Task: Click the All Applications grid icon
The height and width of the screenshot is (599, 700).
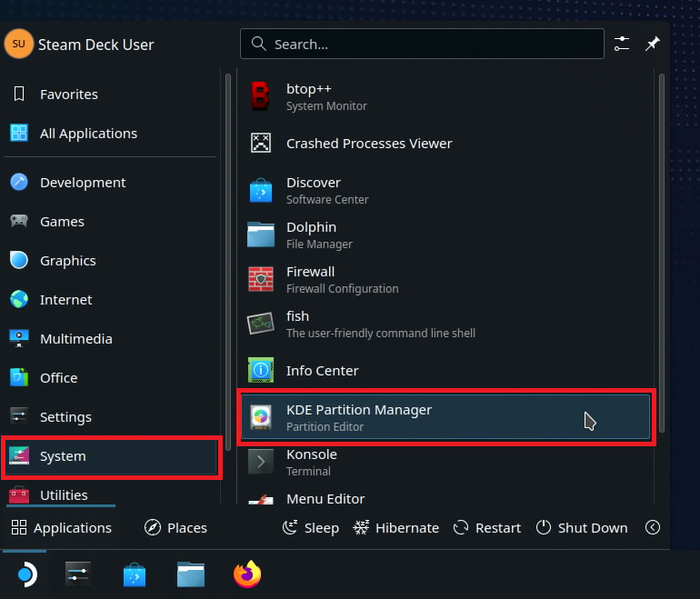Action: pyautogui.click(x=19, y=133)
